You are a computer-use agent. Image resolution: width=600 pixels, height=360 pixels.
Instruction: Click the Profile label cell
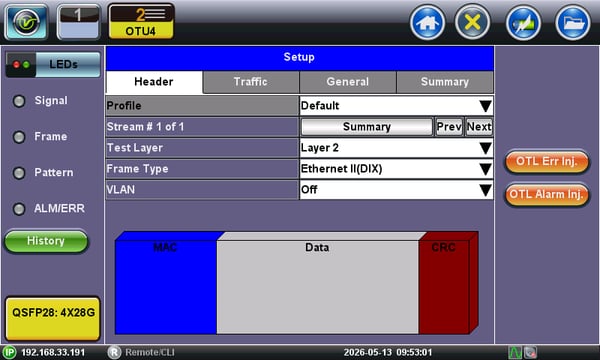[202, 106]
